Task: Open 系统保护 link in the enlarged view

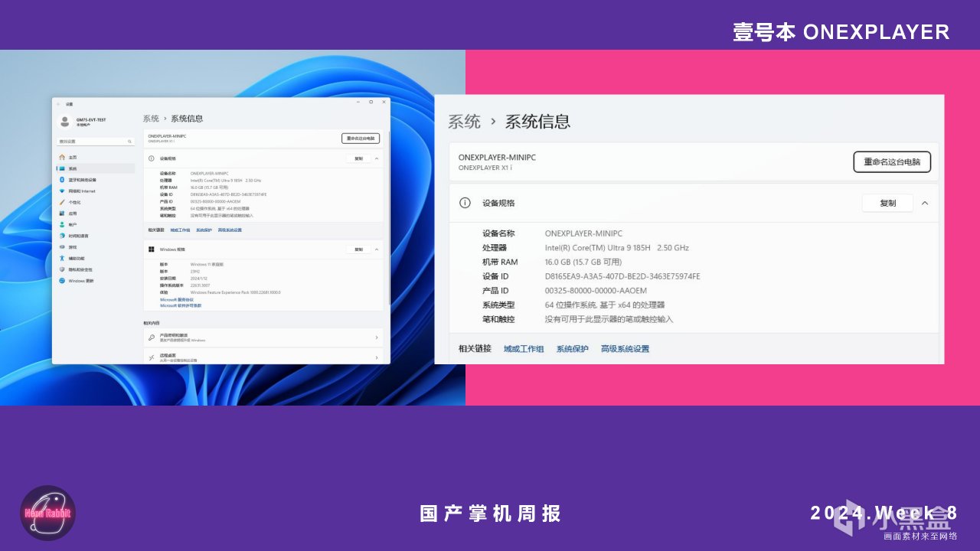Action: tap(573, 349)
